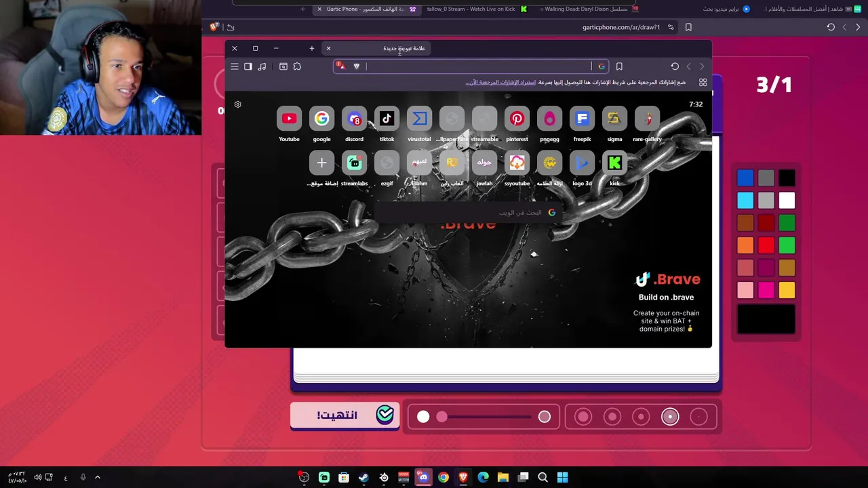The image size is (868, 488).
Task: Select bright green swatch in Gartic palette
Action: pyautogui.click(x=787, y=245)
